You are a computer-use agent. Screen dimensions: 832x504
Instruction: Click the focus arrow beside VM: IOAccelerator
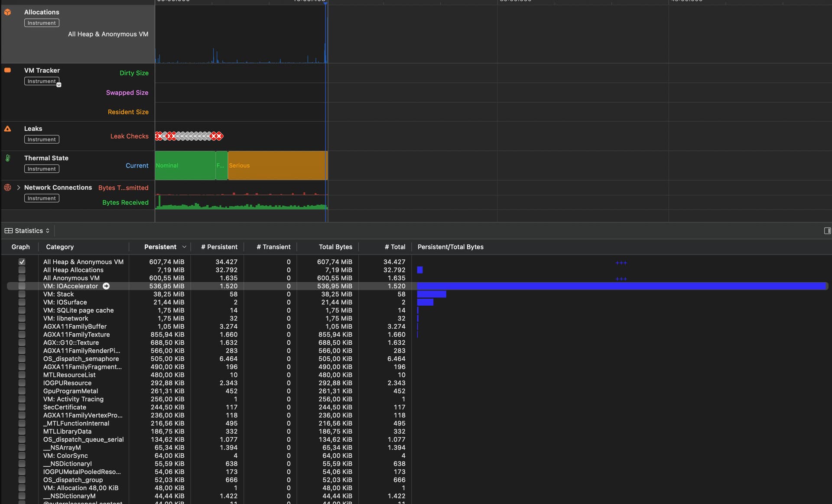tap(106, 286)
